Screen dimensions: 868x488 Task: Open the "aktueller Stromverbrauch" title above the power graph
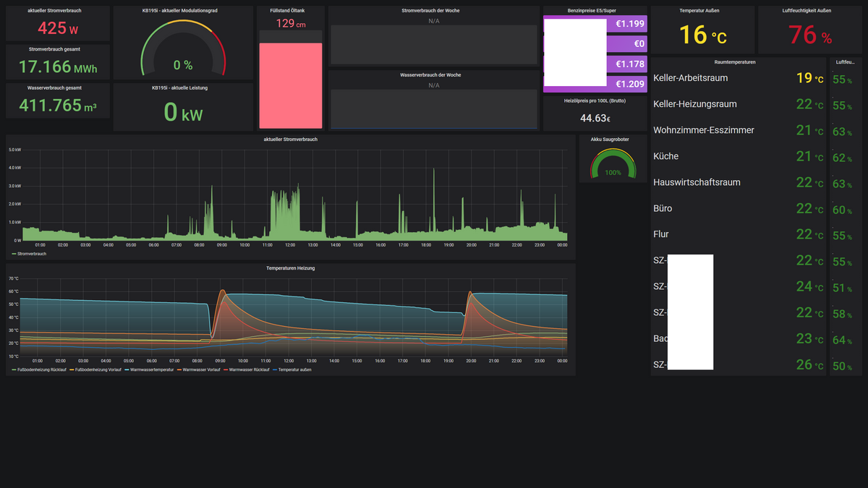pyautogui.click(x=290, y=139)
